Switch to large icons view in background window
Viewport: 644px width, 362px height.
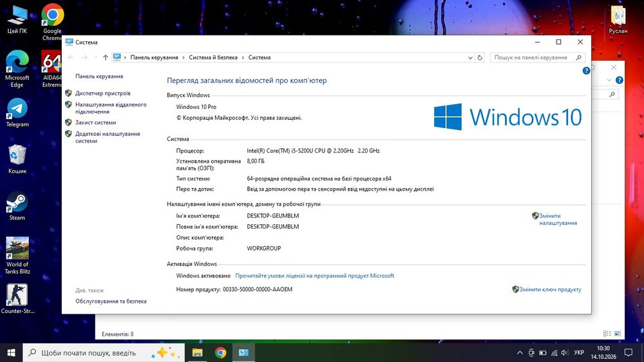coord(618,334)
